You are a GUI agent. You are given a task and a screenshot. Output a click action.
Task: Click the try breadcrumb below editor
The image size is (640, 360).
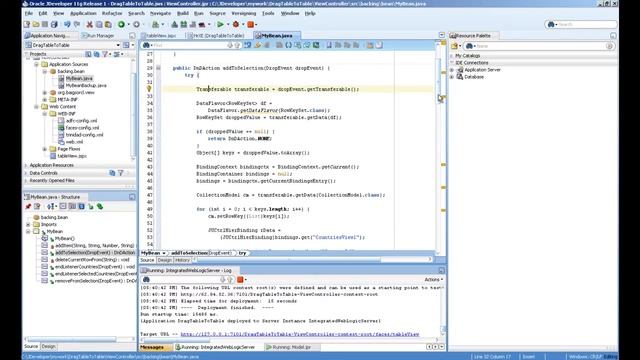[x=242, y=253]
